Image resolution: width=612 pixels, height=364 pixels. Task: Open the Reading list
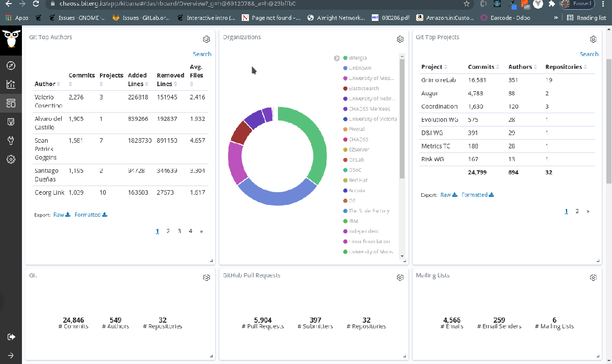pyautogui.click(x=586, y=18)
